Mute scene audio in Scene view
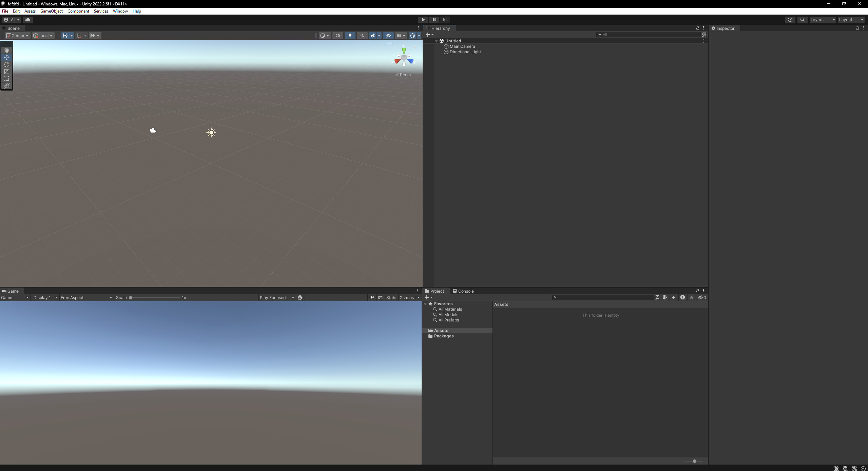868x471 pixels. (362, 35)
